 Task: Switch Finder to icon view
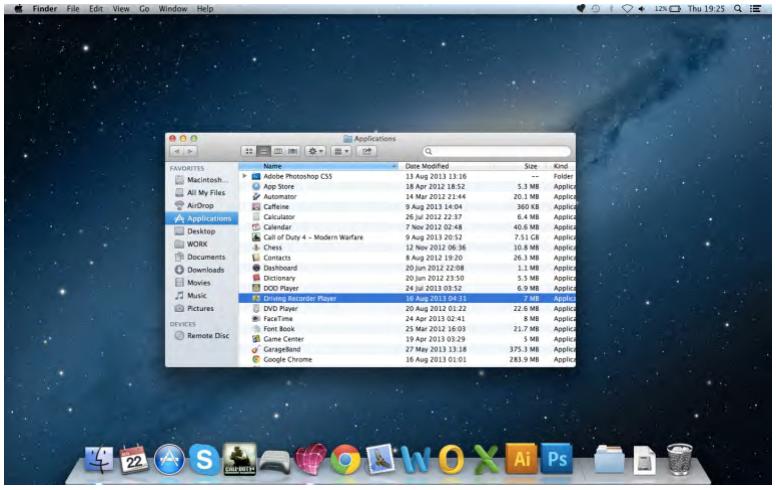click(249, 151)
